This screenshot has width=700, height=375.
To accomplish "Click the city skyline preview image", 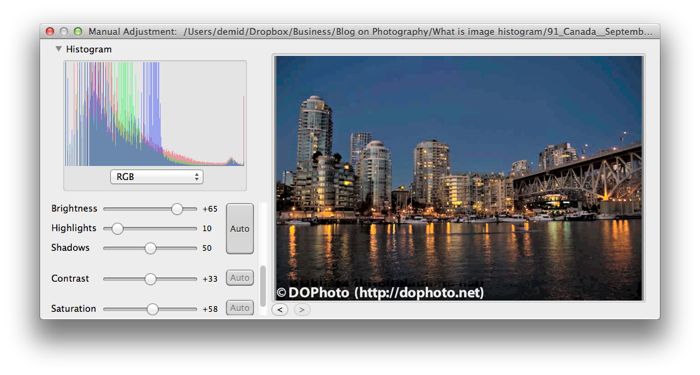I will click(x=459, y=178).
